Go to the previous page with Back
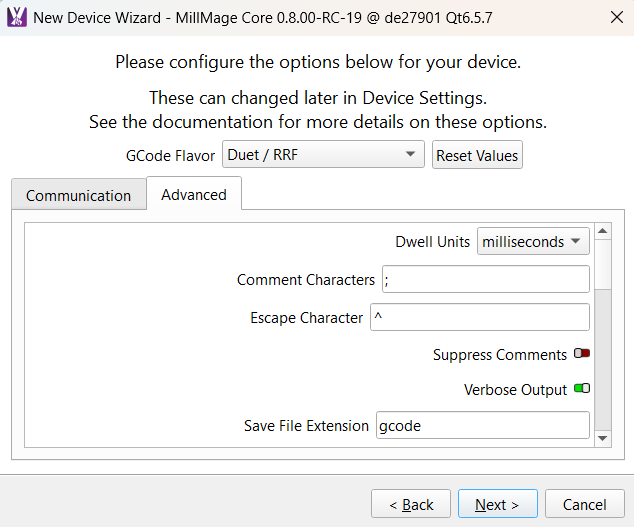Screen dimensions: 634x527 tap(410, 504)
